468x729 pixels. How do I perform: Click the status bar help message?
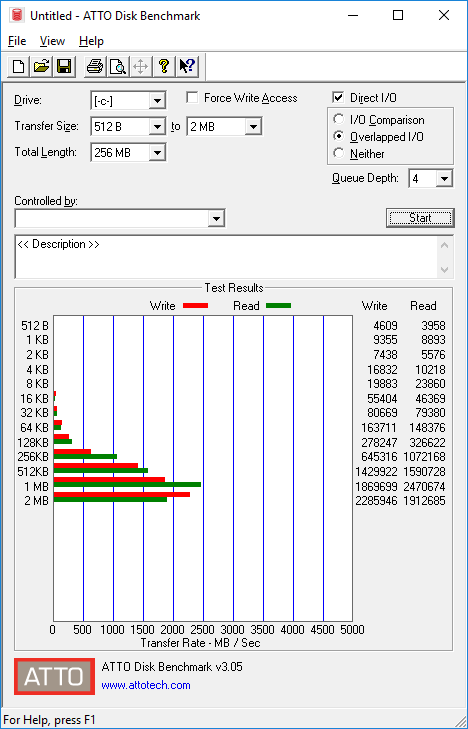(49, 720)
